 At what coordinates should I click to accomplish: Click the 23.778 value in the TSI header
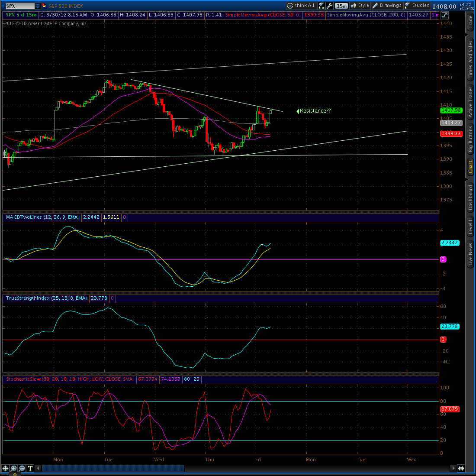99,298
